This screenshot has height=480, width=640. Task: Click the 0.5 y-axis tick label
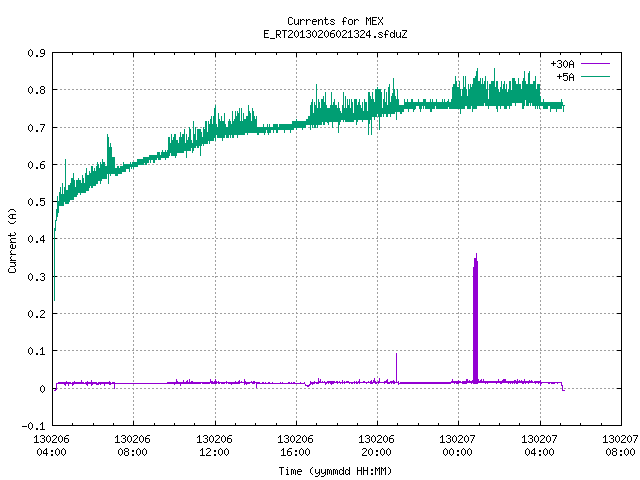pos(36,202)
